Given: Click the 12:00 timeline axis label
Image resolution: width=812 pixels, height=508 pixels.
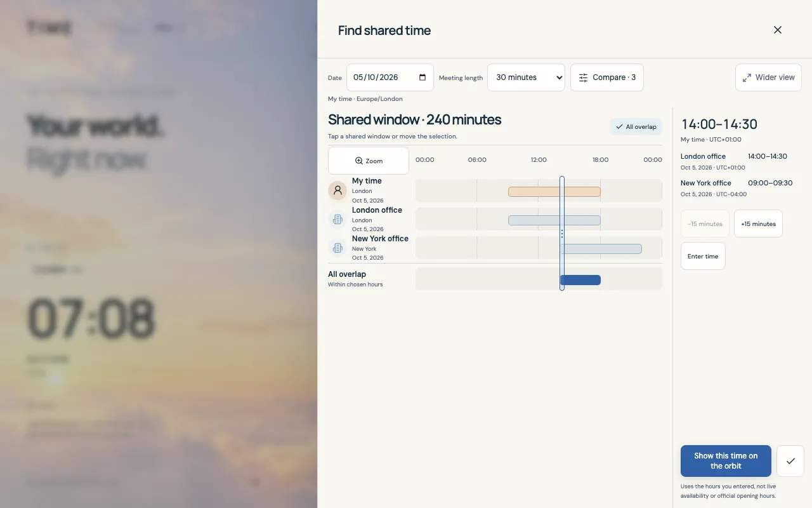Looking at the screenshot, I should tap(539, 160).
